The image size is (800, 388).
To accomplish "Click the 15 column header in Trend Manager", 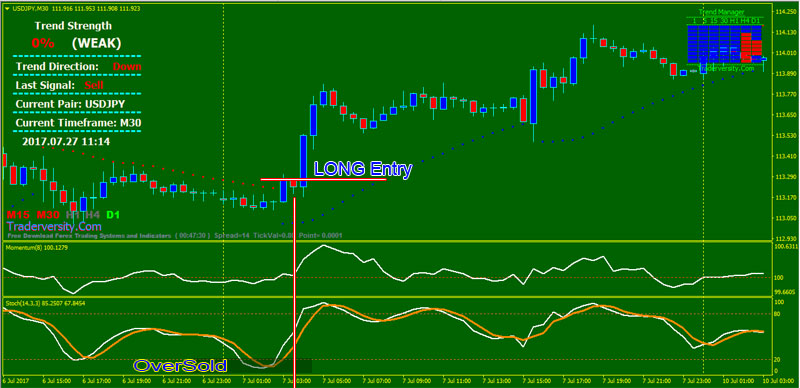I will tap(714, 20).
